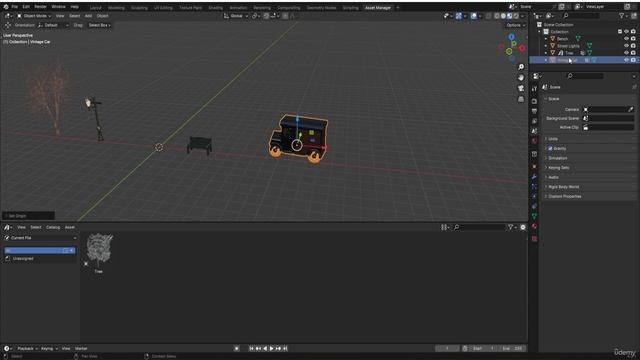The height and width of the screenshot is (360, 640).
Task: Open Scene properties tab
Action: coord(534,131)
